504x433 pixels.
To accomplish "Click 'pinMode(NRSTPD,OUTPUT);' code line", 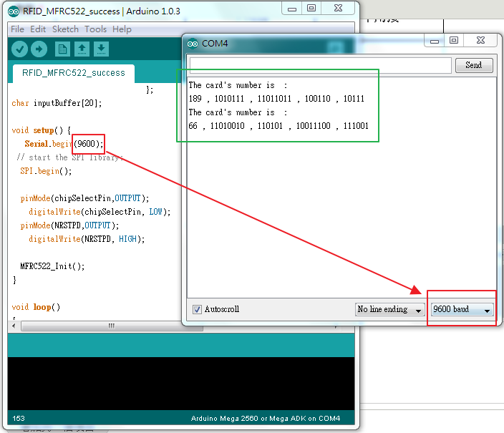I will tap(69, 225).
